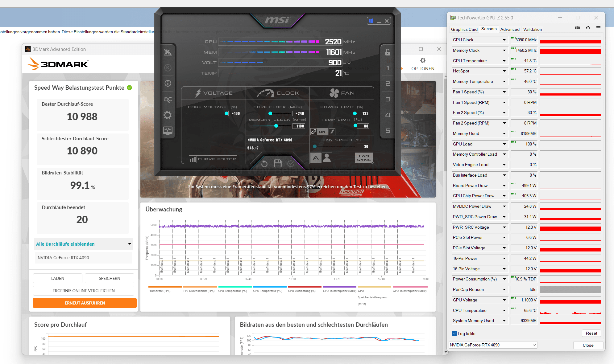
Task: Toggle FAN SYNC button
Action: coord(364,158)
